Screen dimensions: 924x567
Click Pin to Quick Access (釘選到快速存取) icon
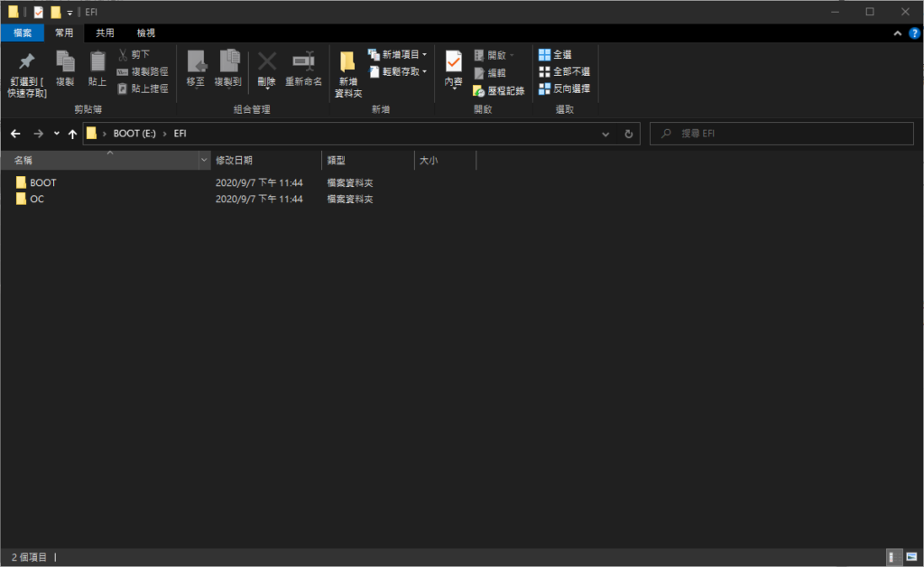click(x=27, y=63)
